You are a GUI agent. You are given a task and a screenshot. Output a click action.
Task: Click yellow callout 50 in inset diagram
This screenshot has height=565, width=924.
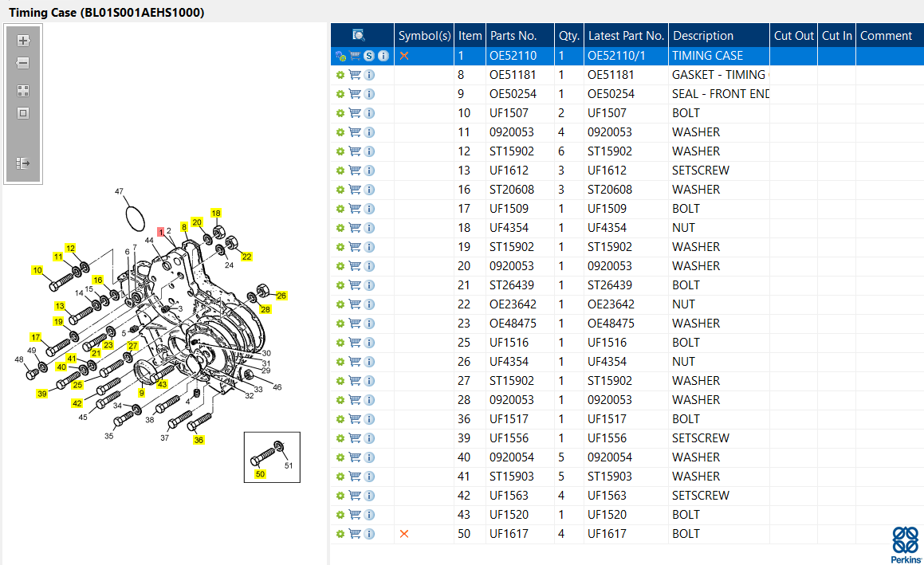pyautogui.click(x=260, y=474)
